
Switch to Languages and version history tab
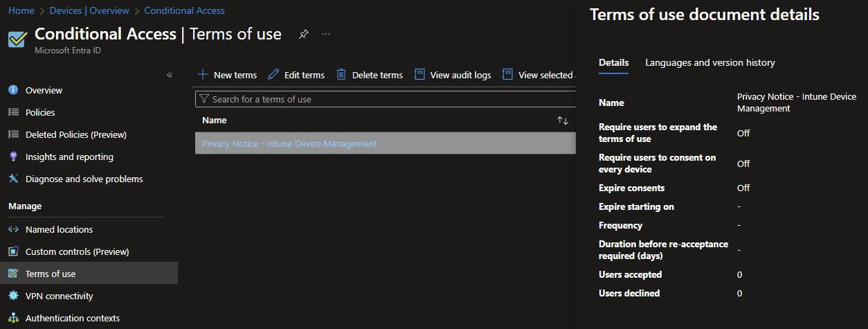coord(709,62)
